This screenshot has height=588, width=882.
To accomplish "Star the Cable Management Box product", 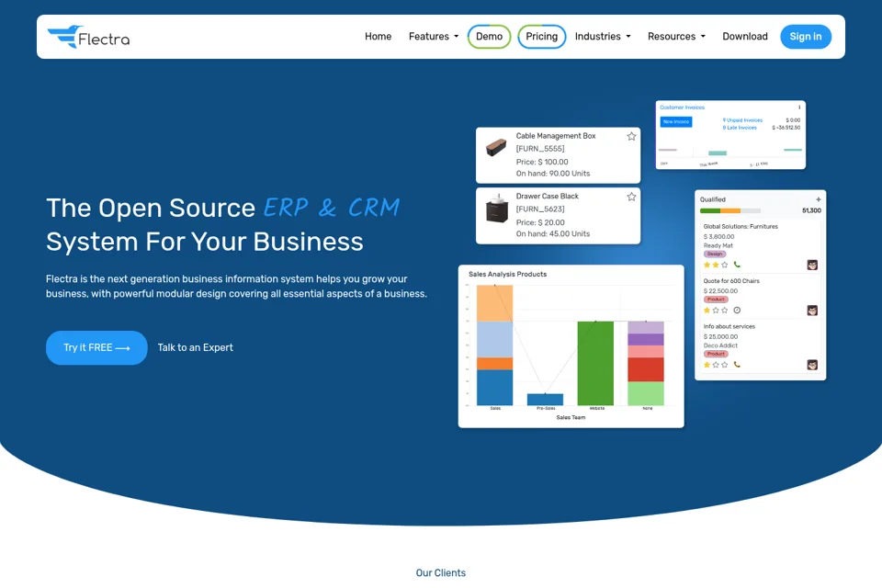I will [631, 136].
